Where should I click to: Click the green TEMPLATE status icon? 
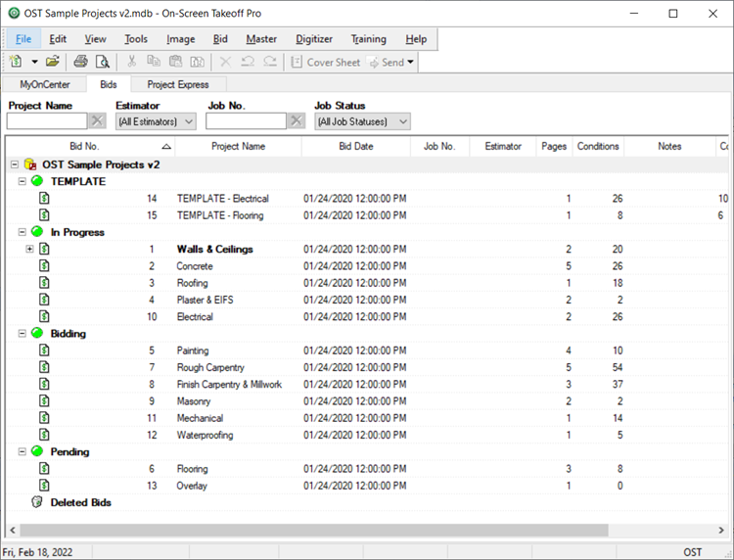(x=37, y=181)
